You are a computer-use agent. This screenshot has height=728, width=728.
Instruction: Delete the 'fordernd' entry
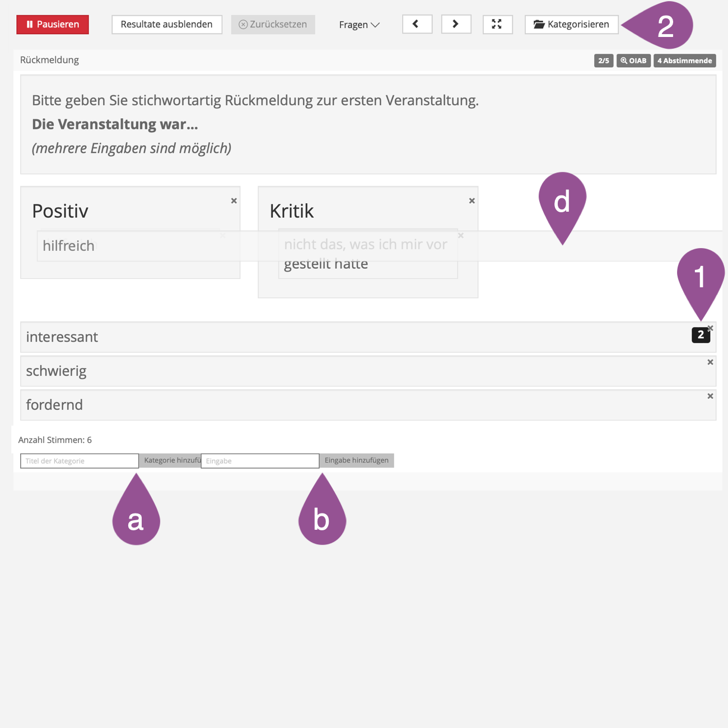click(x=710, y=396)
